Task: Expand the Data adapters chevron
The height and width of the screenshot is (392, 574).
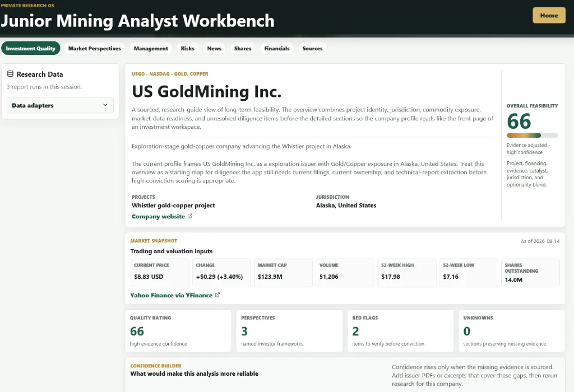Action: (105, 105)
